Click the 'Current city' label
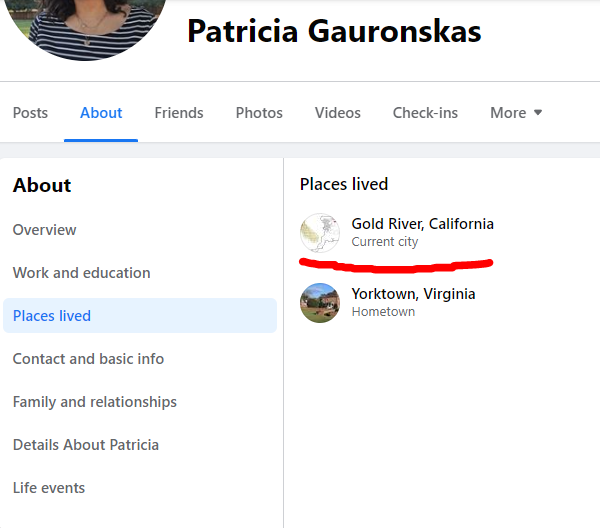The image size is (600, 528). [385, 242]
